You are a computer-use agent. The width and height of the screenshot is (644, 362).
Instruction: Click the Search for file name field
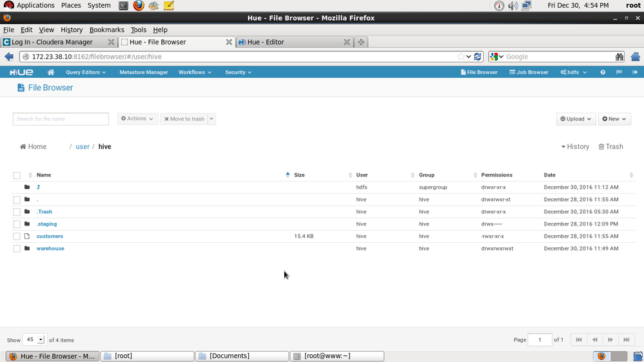click(61, 119)
